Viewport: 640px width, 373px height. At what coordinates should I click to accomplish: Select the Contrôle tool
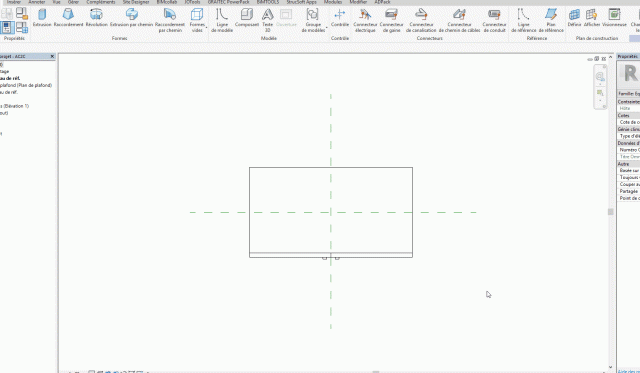pyautogui.click(x=340, y=18)
